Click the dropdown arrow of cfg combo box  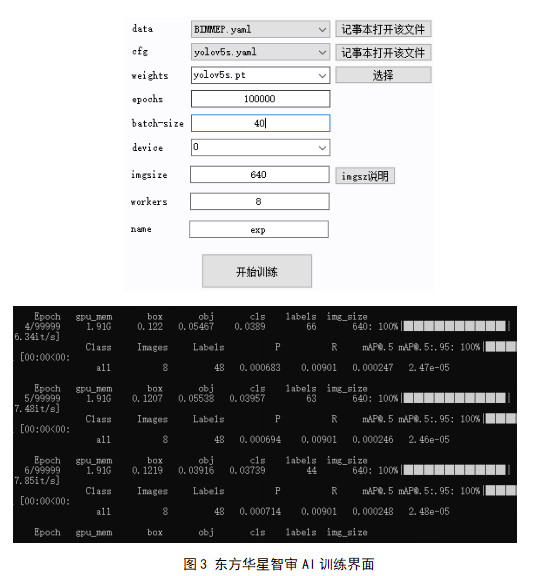322,53
